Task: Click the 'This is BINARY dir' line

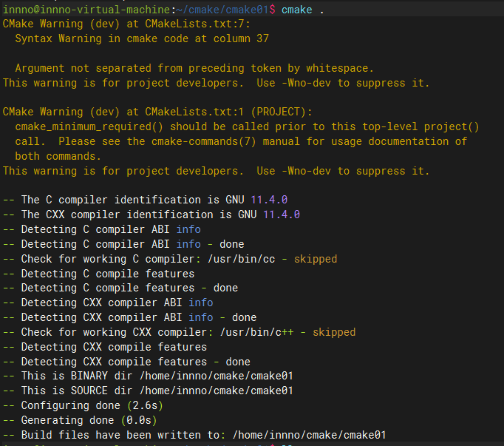Action: pyautogui.click(x=148, y=376)
